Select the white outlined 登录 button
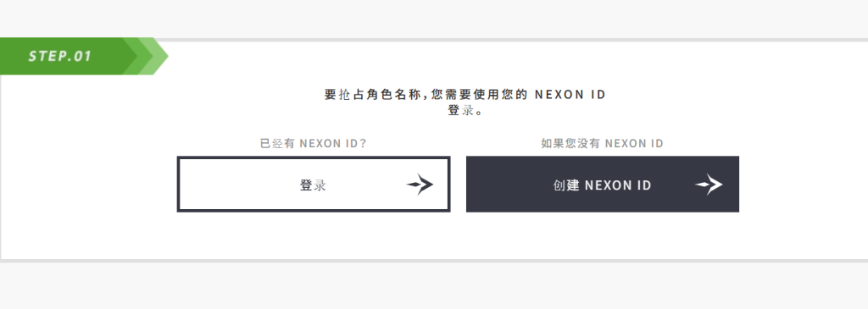The image size is (868, 309). click(314, 184)
